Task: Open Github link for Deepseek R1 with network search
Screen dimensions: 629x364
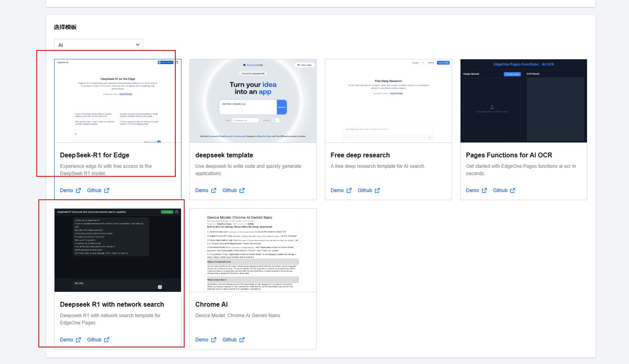Action: 94,340
